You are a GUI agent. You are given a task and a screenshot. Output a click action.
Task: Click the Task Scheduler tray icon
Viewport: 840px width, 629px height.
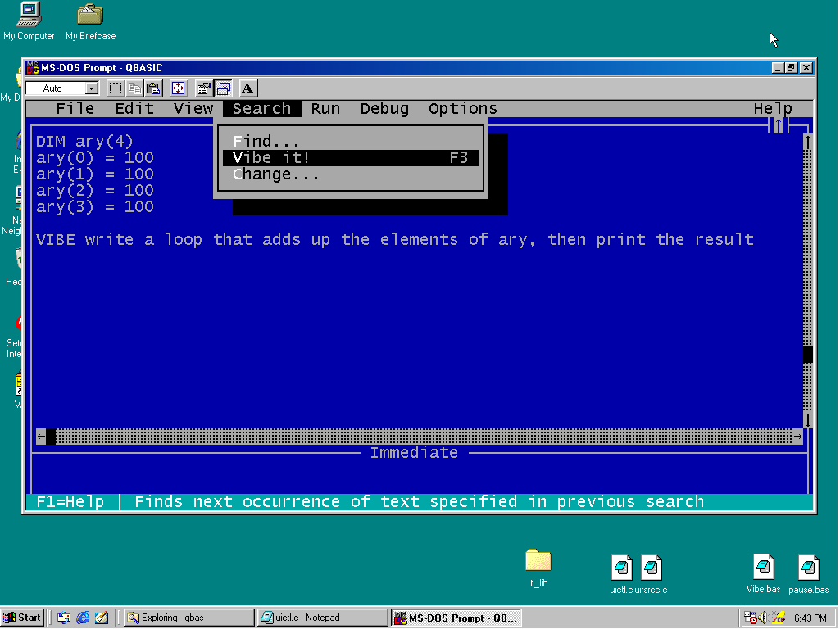pyautogui.click(x=750, y=618)
